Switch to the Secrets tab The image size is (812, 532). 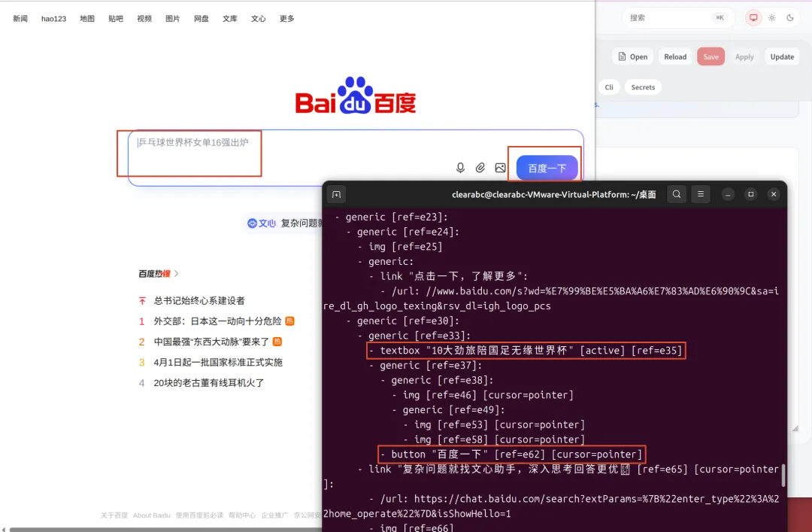click(643, 87)
